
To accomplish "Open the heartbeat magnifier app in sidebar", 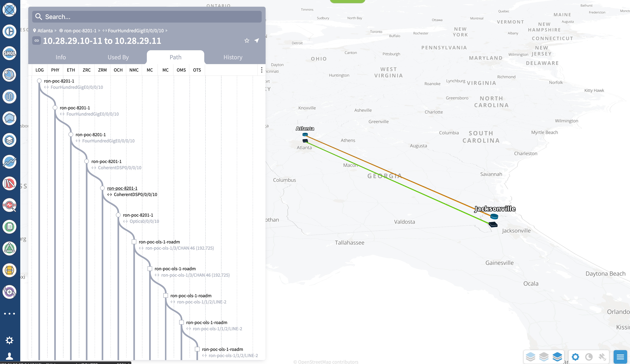I will pos(9,205).
